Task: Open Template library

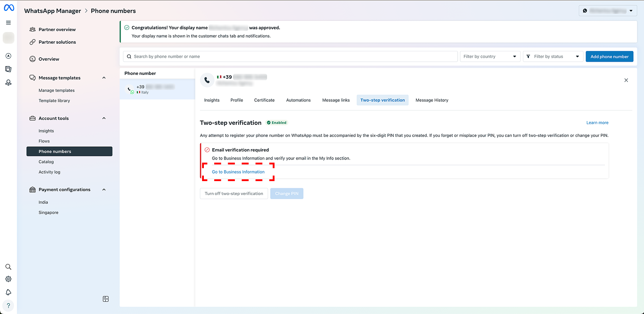Action: 54,101
